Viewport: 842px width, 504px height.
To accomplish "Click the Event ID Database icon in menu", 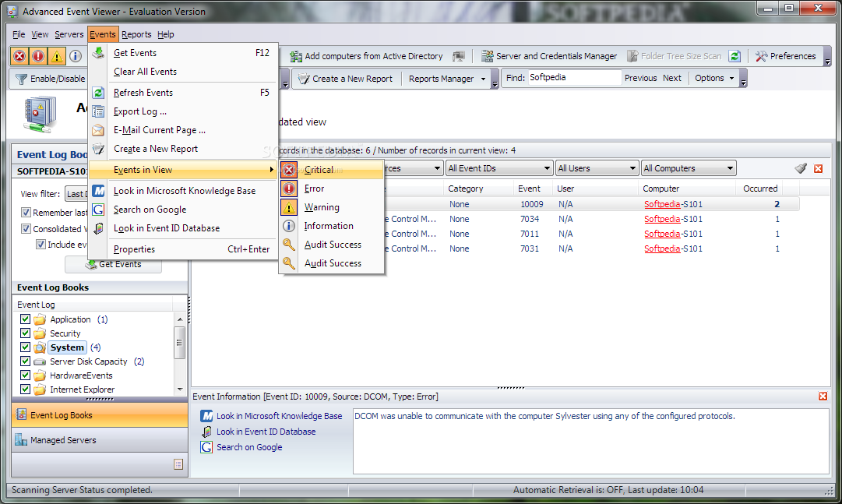I will click(x=98, y=228).
